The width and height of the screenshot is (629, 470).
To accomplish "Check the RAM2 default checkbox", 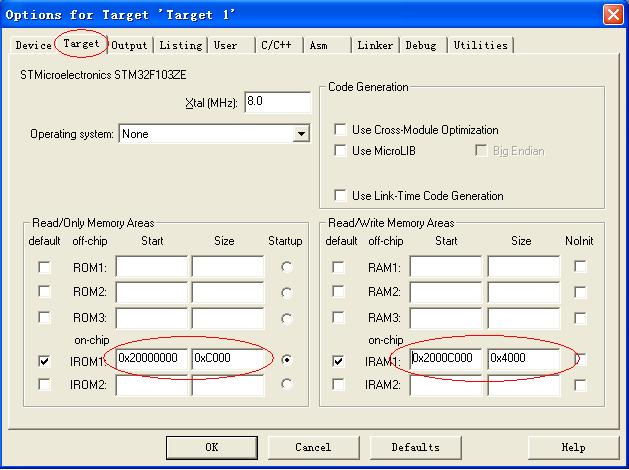I will point(338,292).
